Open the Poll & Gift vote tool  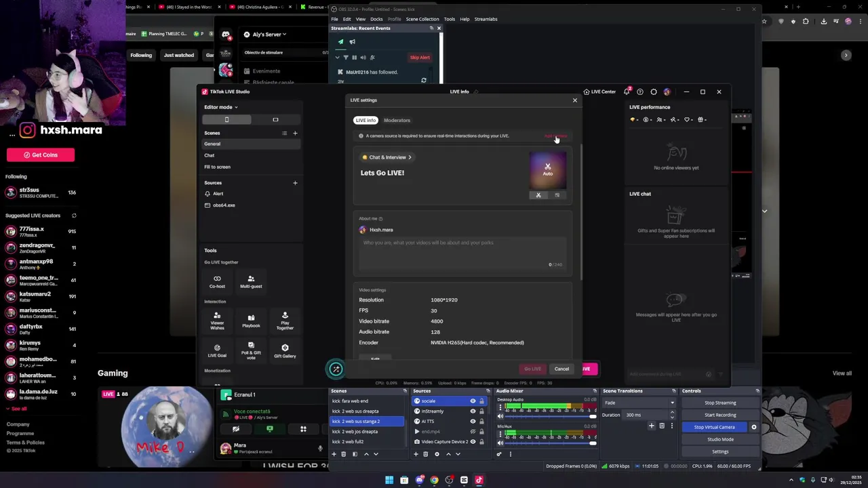251,351
